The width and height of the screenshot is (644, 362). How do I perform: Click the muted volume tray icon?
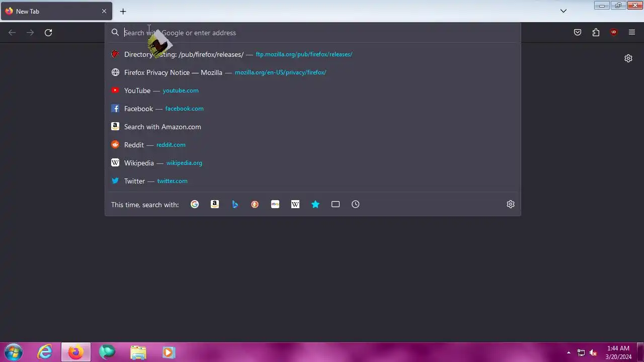pyautogui.click(x=593, y=353)
